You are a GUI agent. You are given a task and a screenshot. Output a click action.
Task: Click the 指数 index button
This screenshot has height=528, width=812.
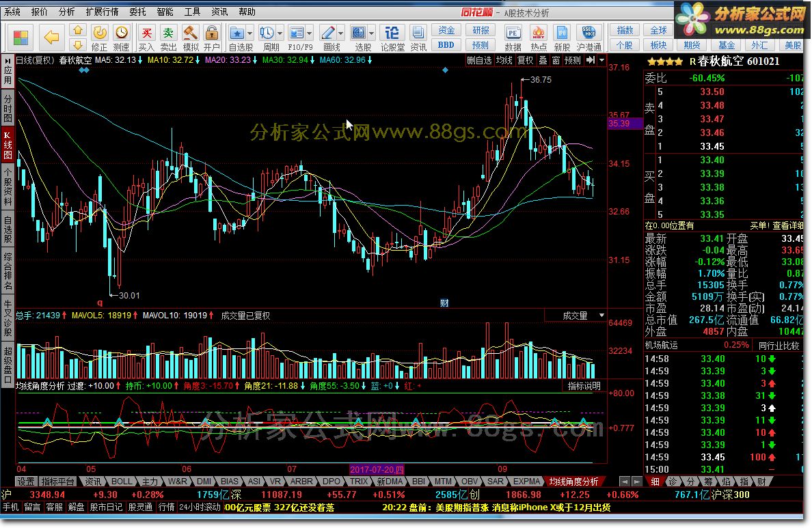(x=625, y=30)
